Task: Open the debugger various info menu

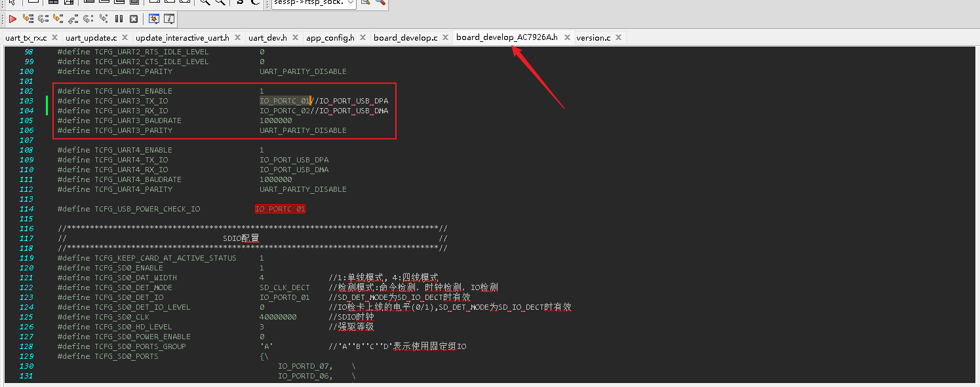Action: 169,19
